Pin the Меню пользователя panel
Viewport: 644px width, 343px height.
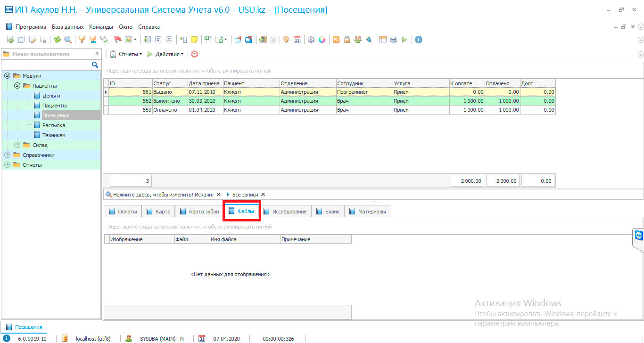coord(97,54)
